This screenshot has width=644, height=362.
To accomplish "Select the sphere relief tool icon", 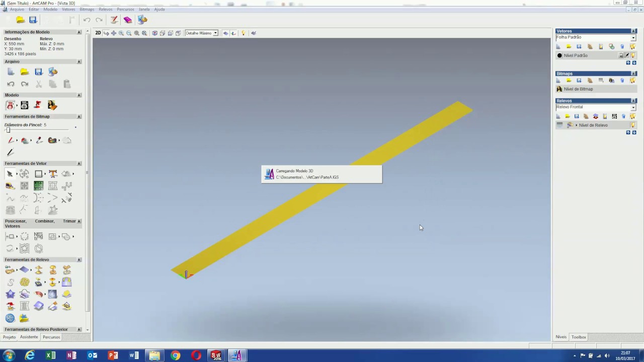I will (10, 318).
